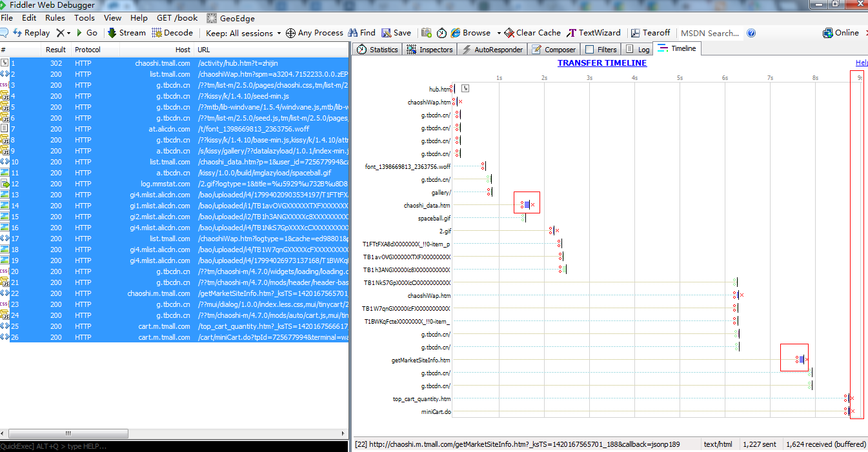Open the GeoEdge menu
Image resolution: width=868 pixels, height=452 pixels.
(x=231, y=18)
